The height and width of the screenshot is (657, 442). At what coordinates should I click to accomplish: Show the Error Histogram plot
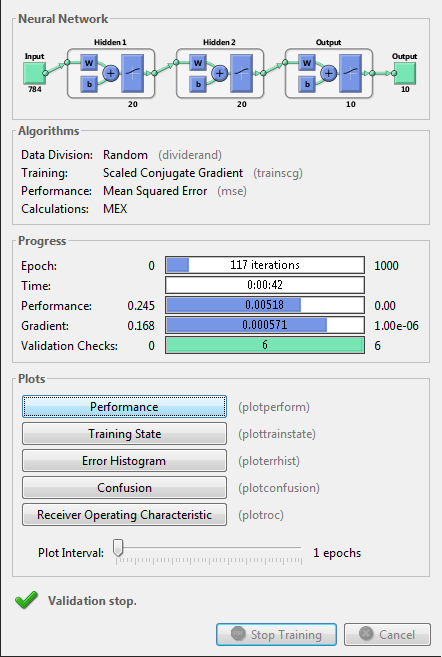click(x=124, y=461)
